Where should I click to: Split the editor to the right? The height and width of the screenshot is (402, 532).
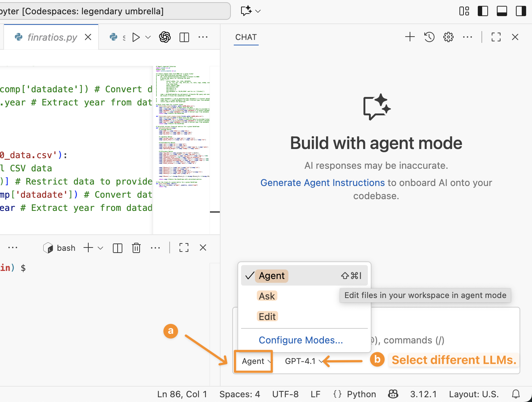click(184, 37)
